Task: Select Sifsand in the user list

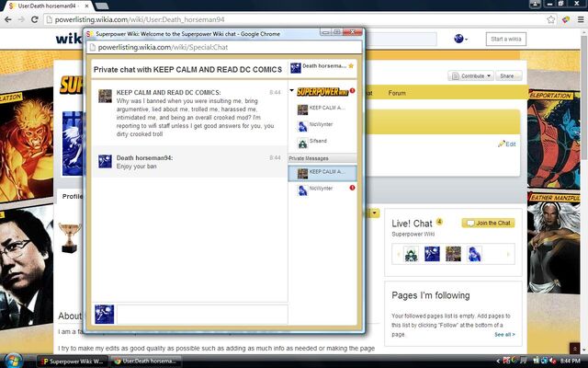Action: click(x=322, y=143)
